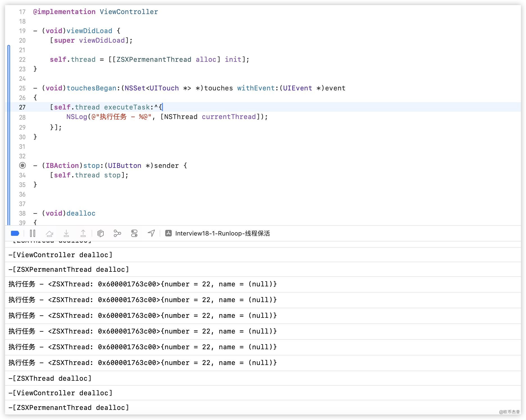Open the Debug View Hierarchy tool

(101, 233)
